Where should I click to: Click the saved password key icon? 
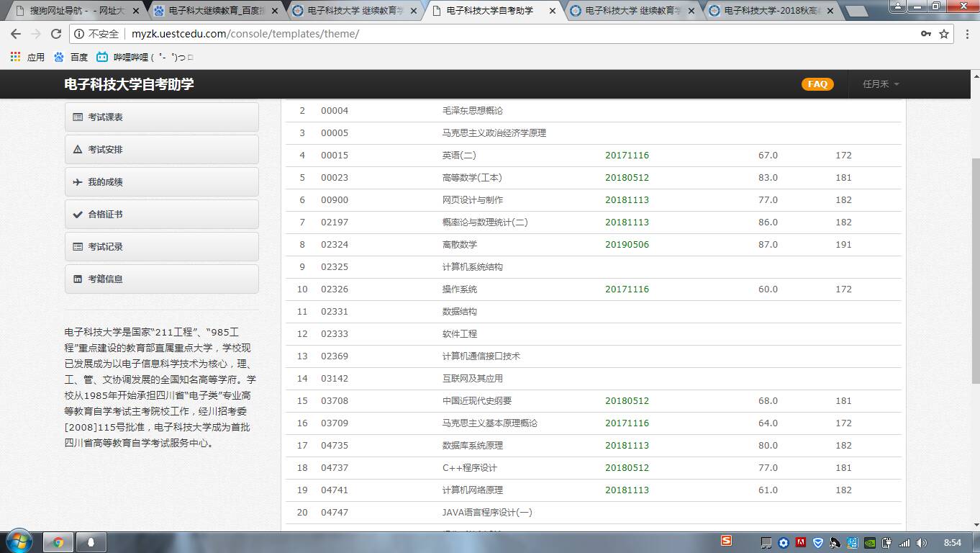926,34
